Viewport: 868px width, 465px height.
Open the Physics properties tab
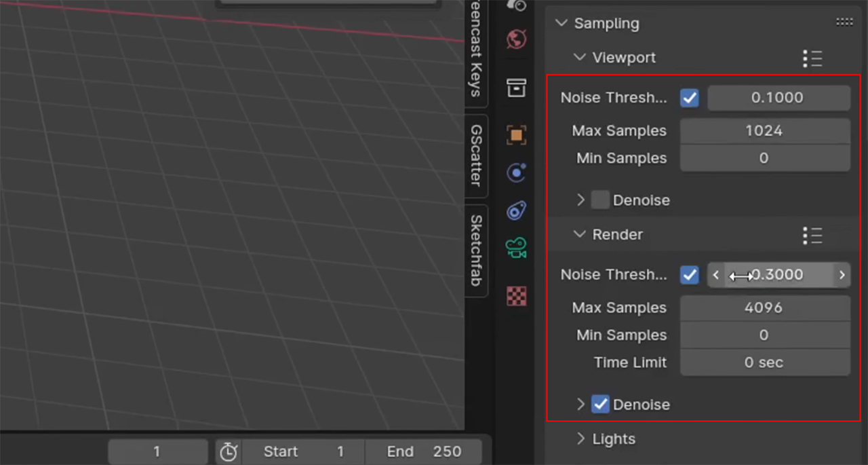click(515, 210)
